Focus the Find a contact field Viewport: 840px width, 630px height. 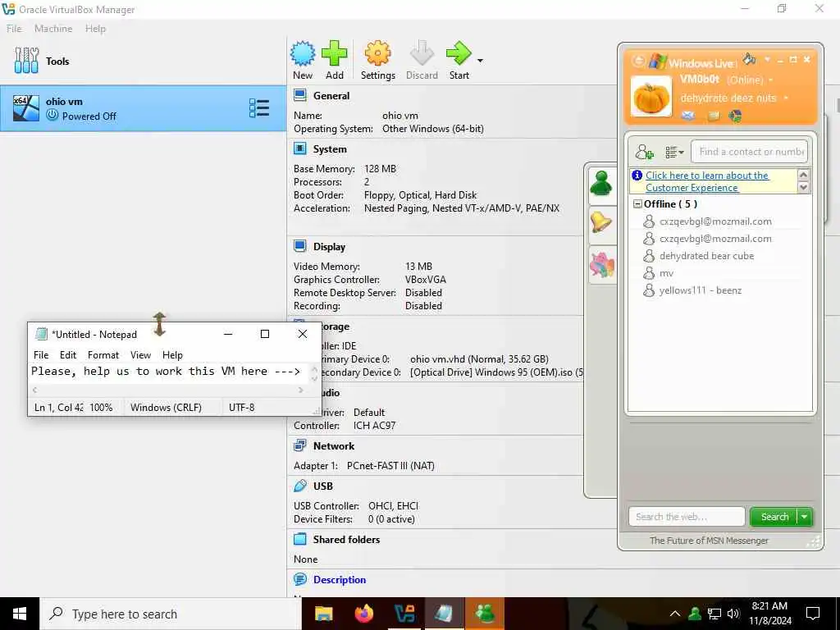[x=749, y=152]
